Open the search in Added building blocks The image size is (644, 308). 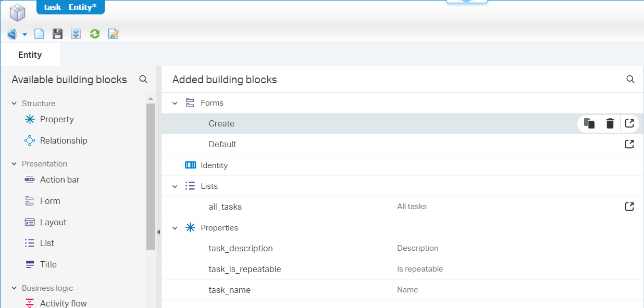point(630,79)
